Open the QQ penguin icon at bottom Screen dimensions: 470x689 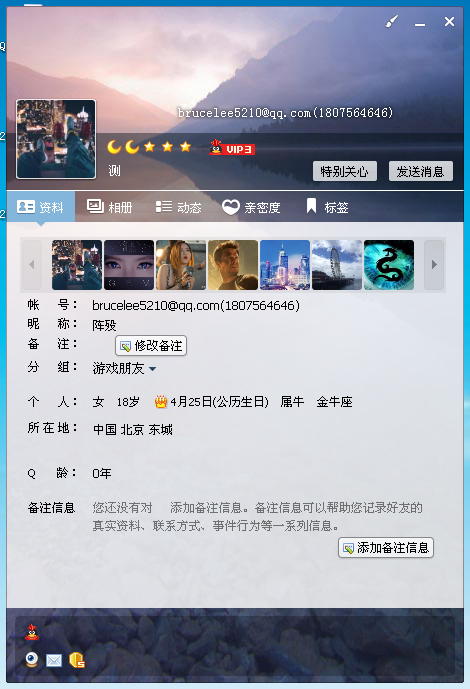[32, 632]
